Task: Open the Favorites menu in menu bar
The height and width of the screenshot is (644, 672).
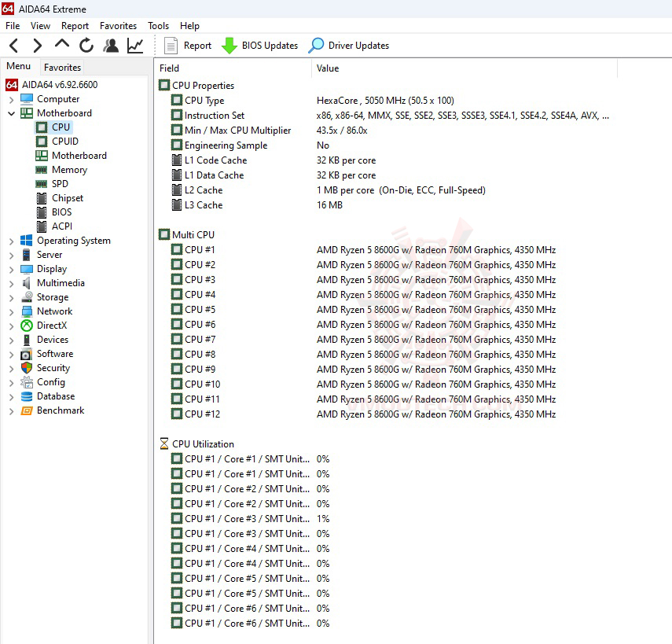Action: click(x=118, y=26)
